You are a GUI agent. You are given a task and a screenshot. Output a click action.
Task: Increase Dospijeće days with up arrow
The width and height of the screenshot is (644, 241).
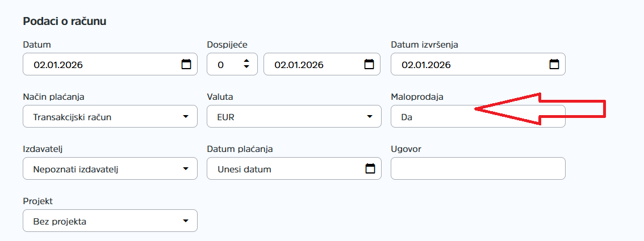tap(246, 61)
